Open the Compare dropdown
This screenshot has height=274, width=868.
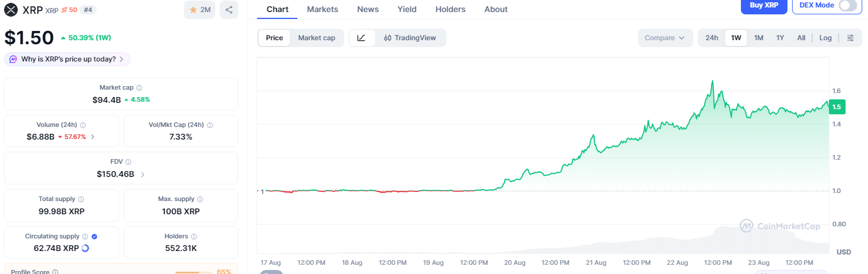[x=664, y=38]
